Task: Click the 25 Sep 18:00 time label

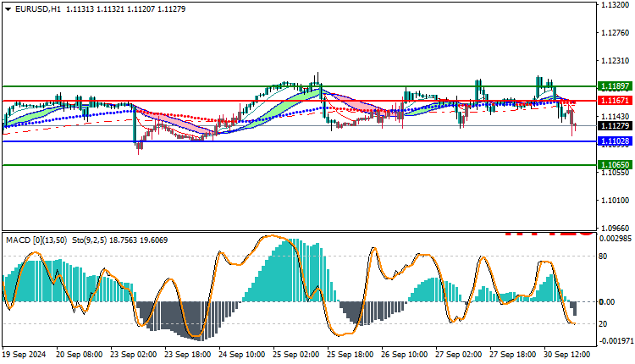Action: click(351, 355)
